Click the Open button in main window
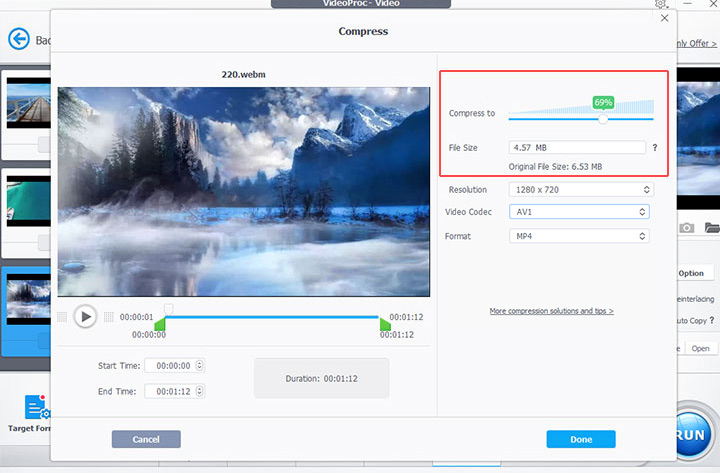This screenshot has height=473, width=720. click(x=700, y=349)
